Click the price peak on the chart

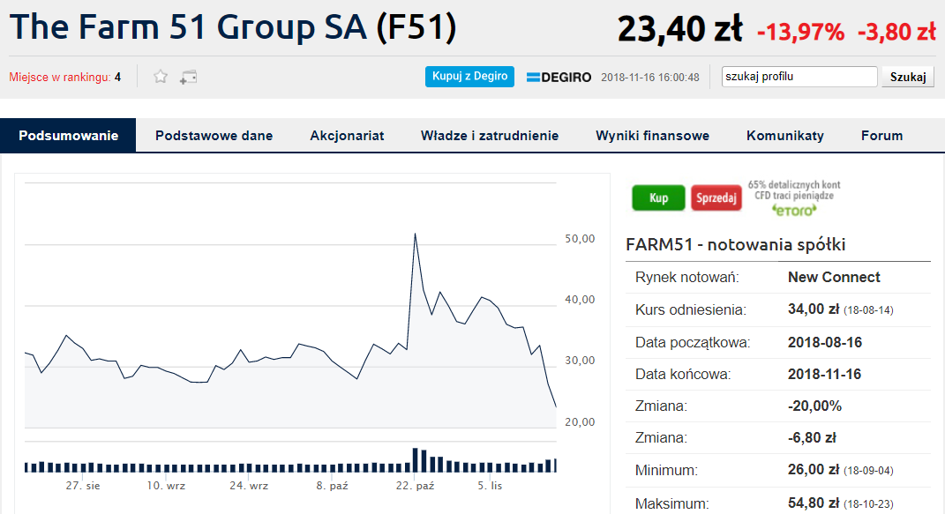tap(415, 234)
